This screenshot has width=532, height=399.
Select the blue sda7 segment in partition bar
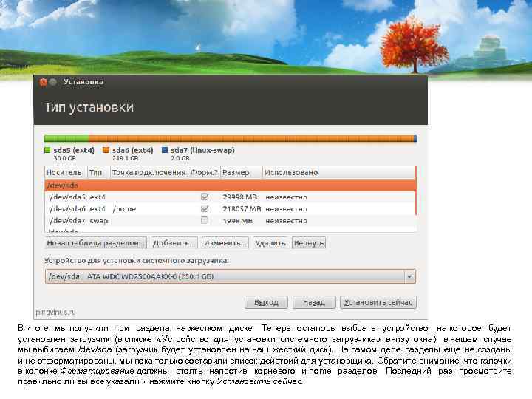tap(415, 138)
